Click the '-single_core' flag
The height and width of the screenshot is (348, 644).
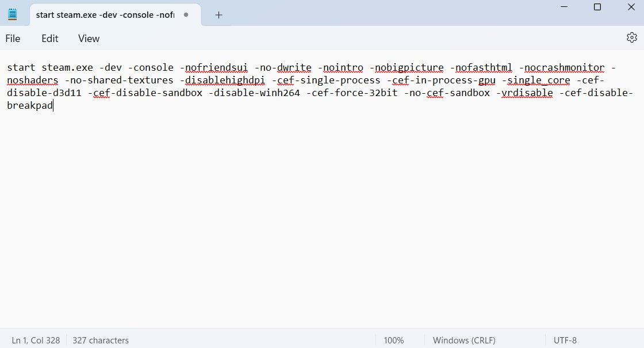pos(536,80)
